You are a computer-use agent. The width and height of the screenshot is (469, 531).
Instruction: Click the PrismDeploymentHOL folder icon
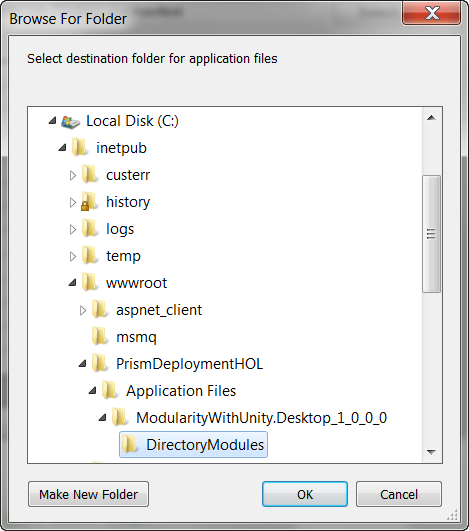point(100,364)
